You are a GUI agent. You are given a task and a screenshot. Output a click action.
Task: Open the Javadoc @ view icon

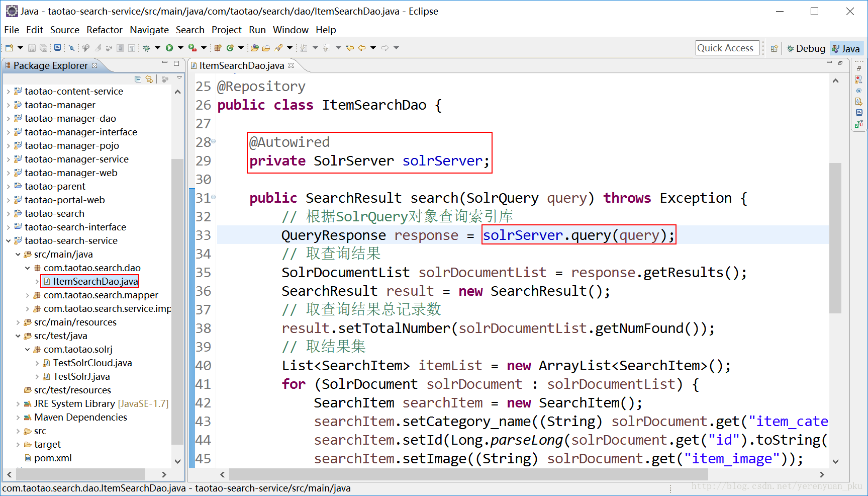point(858,91)
